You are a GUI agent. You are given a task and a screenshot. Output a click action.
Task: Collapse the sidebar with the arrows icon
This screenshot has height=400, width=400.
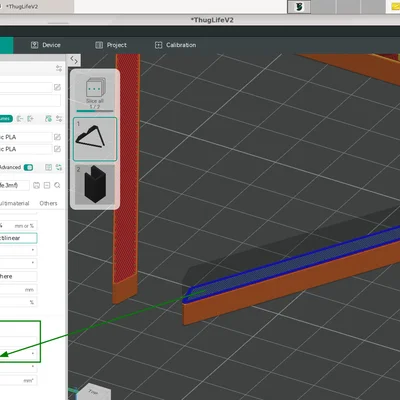pos(74,60)
